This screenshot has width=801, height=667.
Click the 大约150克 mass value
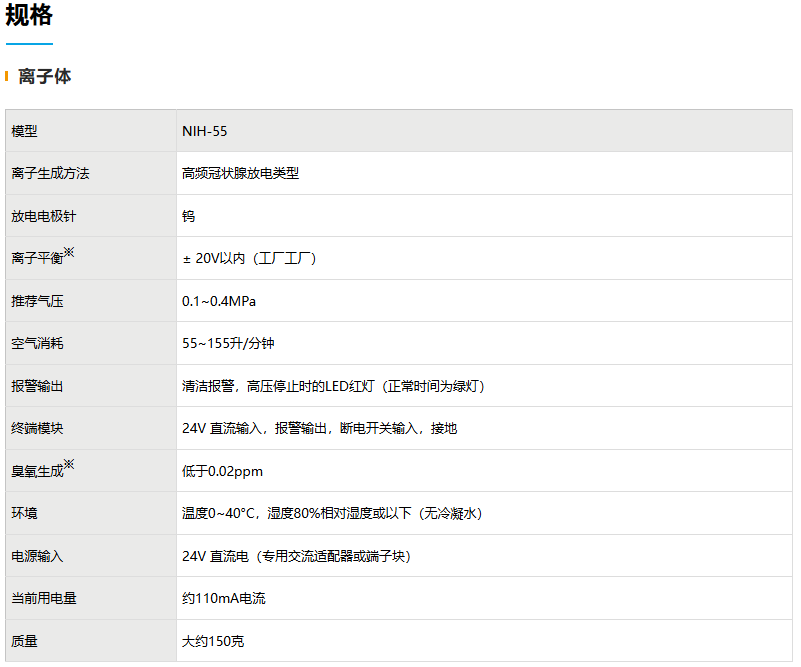(x=213, y=641)
